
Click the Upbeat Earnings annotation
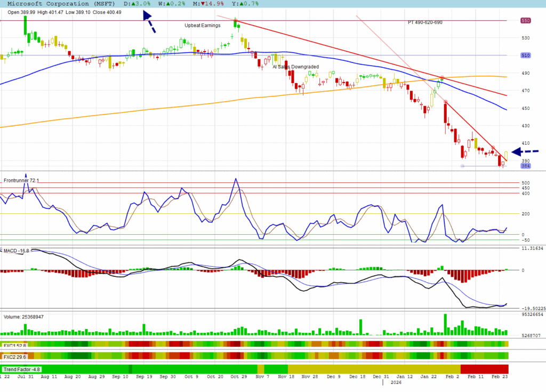(x=202, y=25)
